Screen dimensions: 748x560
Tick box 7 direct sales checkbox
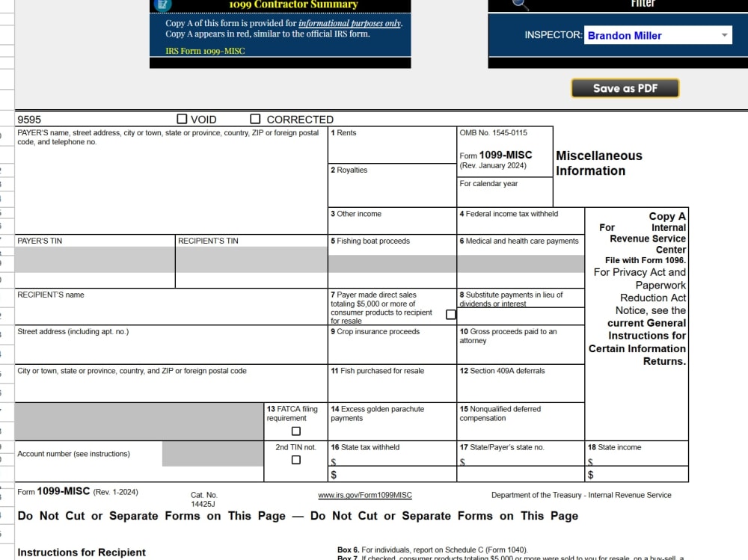coord(450,314)
